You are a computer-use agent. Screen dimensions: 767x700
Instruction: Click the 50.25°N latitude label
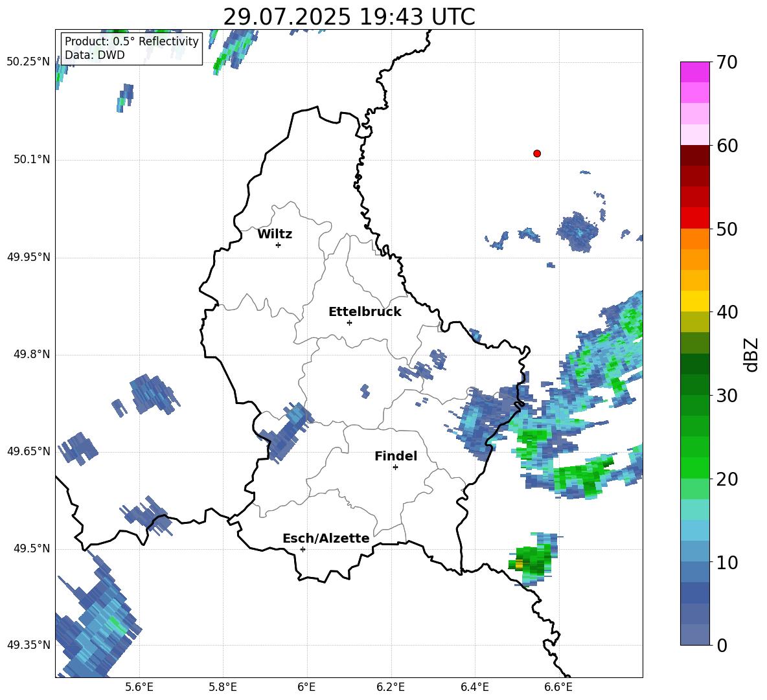28,62
